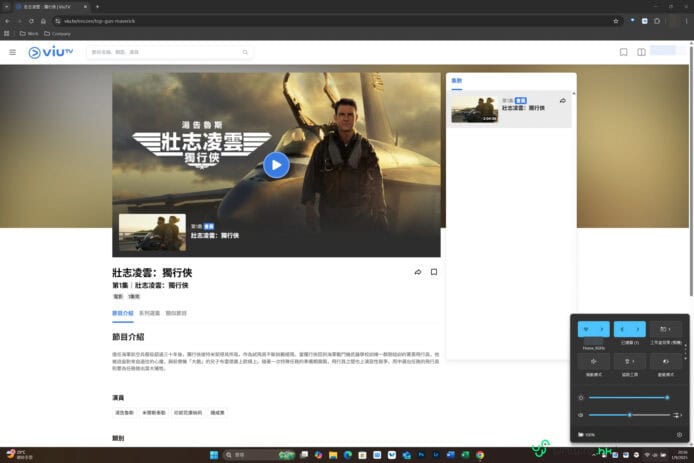
Task: Share the episode from the 集數 list
Action: point(563,101)
